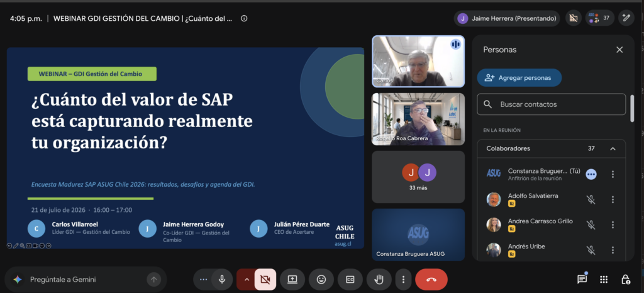This screenshot has width=644, height=293.
Task: Open emoji reactions button
Action: (321, 279)
